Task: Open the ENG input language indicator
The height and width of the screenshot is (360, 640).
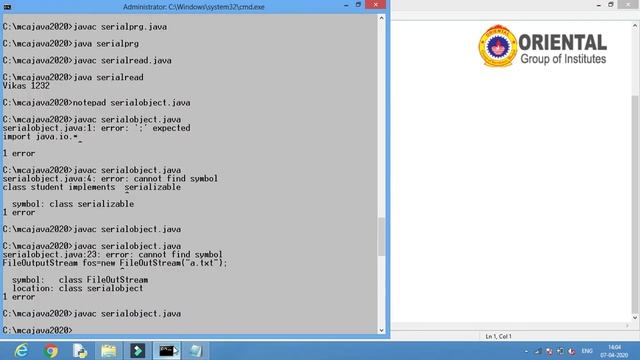Action: coord(587,351)
